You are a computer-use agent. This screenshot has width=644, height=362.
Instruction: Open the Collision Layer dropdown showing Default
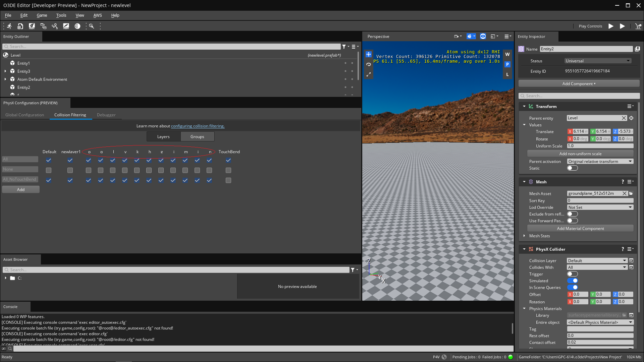pos(596,260)
